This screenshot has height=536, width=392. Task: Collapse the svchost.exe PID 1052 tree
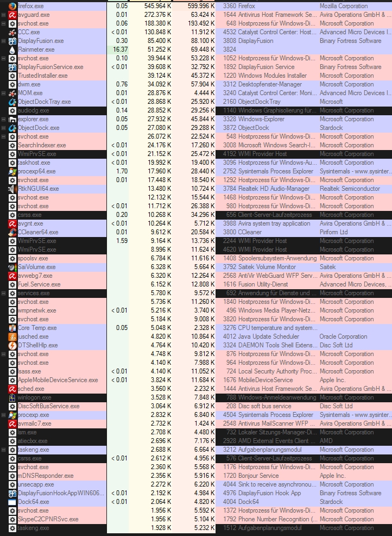(3, 58)
